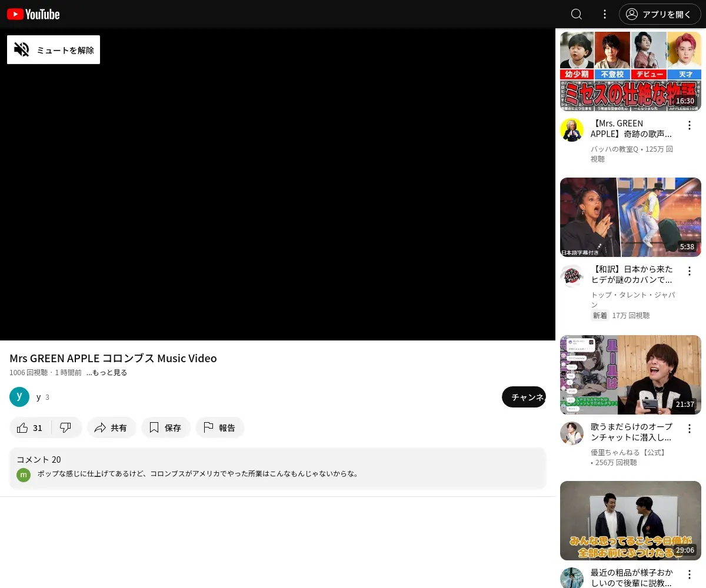Open the ミセスの壮絶な物語 thumbnail video
Image resolution: width=706 pixels, height=588 pixels.
(x=631, y=71)
